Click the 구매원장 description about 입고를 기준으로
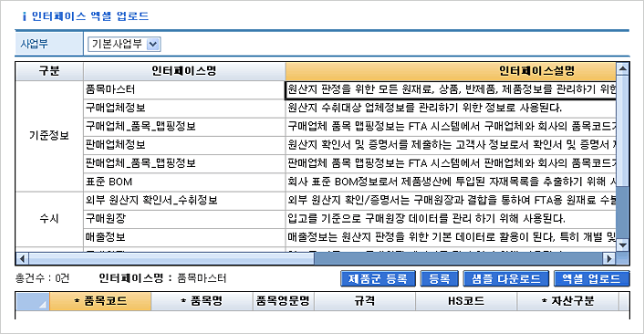This screenshot has width=644, height=334. tap(451, 219)
